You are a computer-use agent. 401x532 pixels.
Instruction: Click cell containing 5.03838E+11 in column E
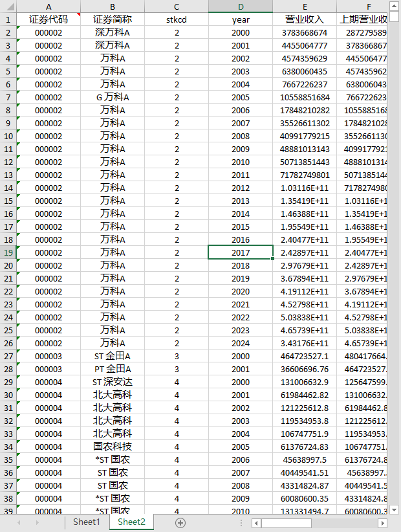coord(305,317)
